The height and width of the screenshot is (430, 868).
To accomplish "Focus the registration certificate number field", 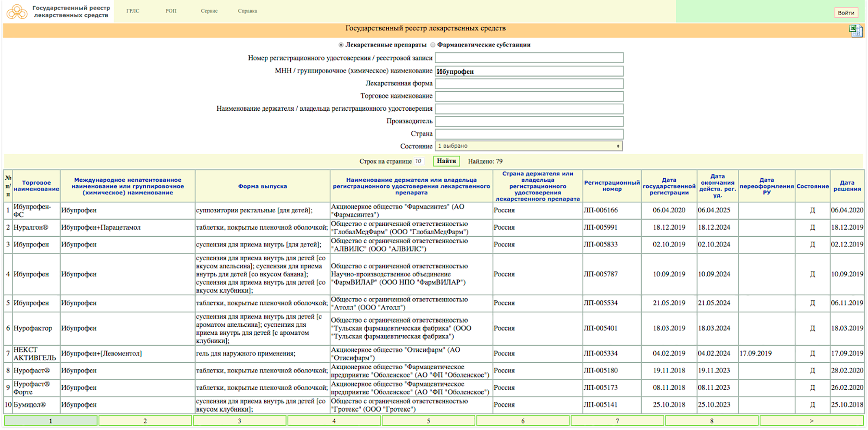I will pos(529,58).
